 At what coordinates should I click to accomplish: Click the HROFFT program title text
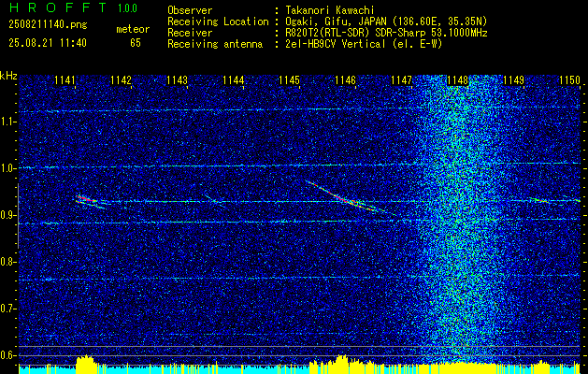(58, 7)
